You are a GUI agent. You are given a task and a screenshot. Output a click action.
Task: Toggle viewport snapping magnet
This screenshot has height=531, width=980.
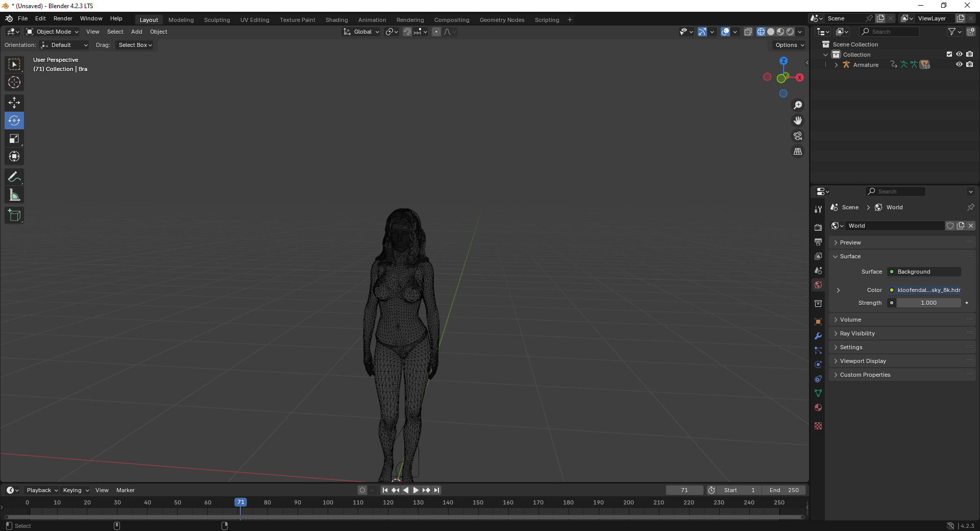(407, 32)
